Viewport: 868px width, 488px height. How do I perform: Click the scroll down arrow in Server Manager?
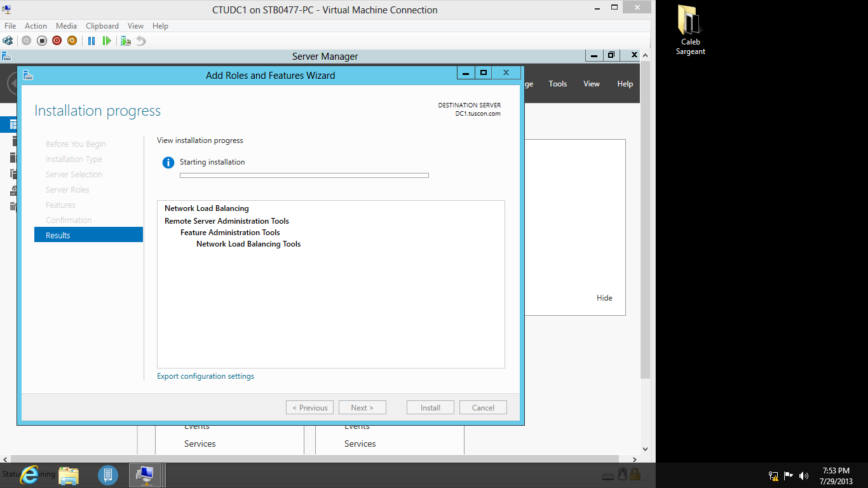pos(645,449)
